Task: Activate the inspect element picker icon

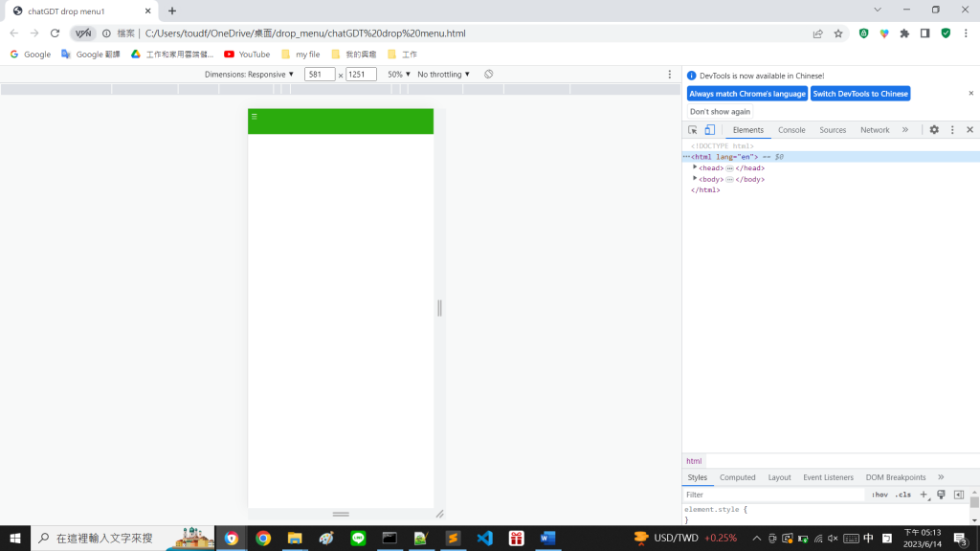Action: pos(693,130)
